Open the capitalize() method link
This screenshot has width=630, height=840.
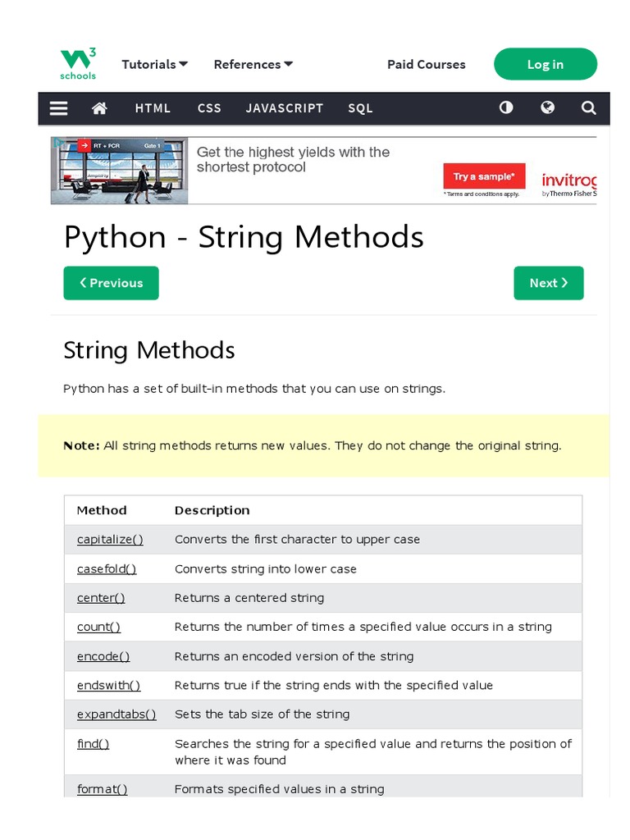[x=110, y=540]
